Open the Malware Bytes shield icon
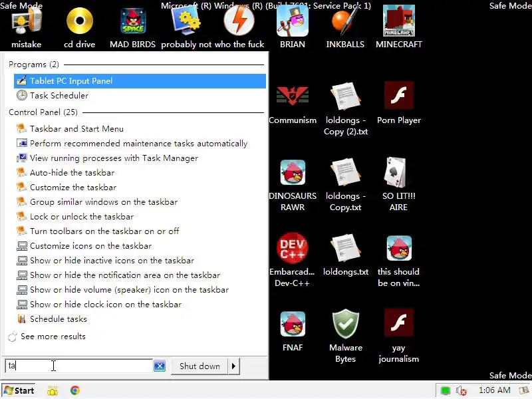Screen dimensions: 532x399 345,324
